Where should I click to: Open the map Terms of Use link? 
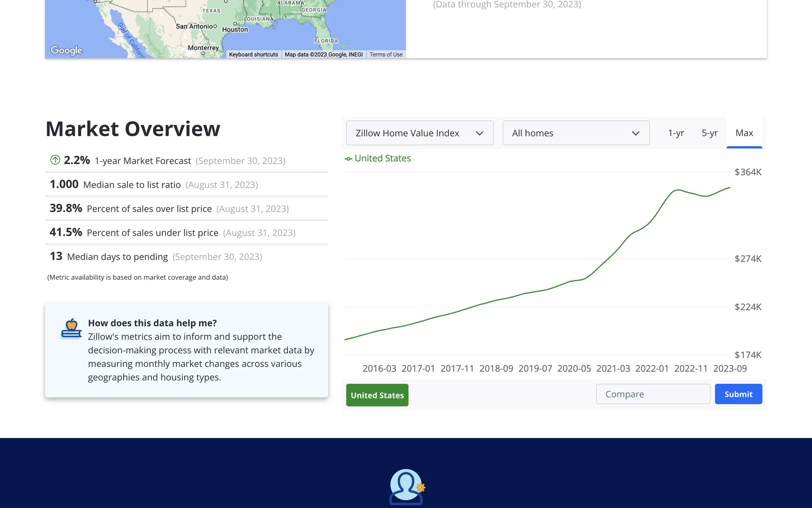[386, 55]
